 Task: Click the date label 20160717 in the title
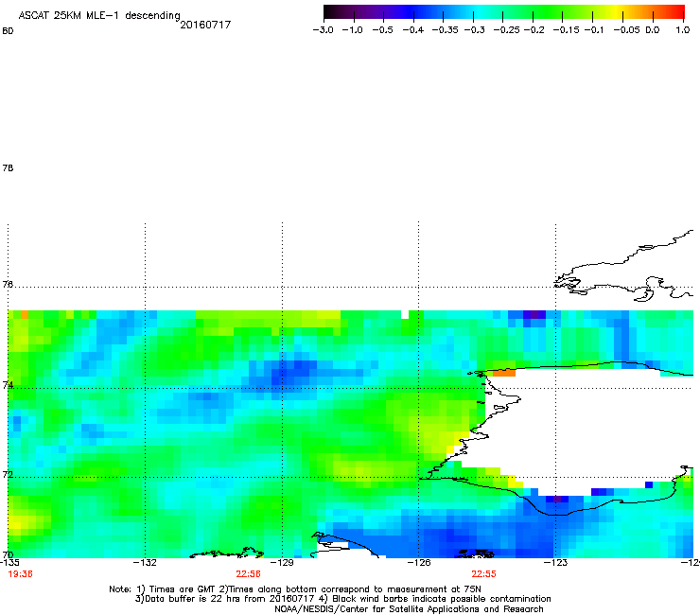(x=205, y=25)
